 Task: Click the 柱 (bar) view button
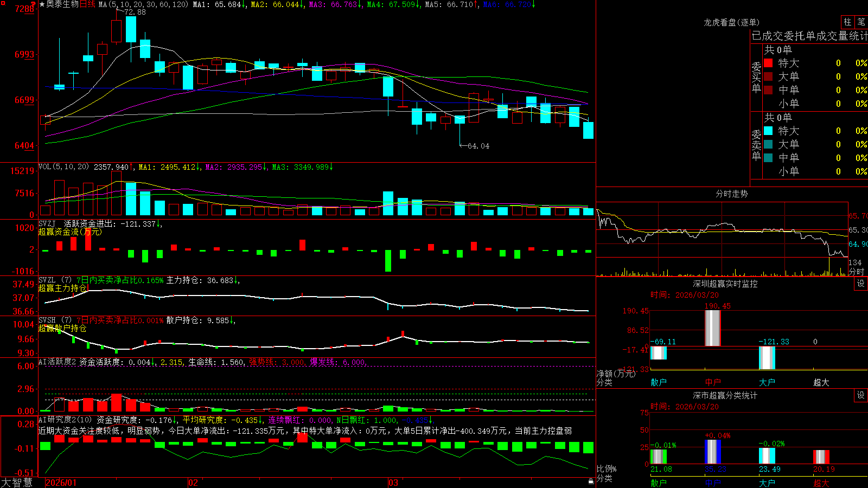847,22
